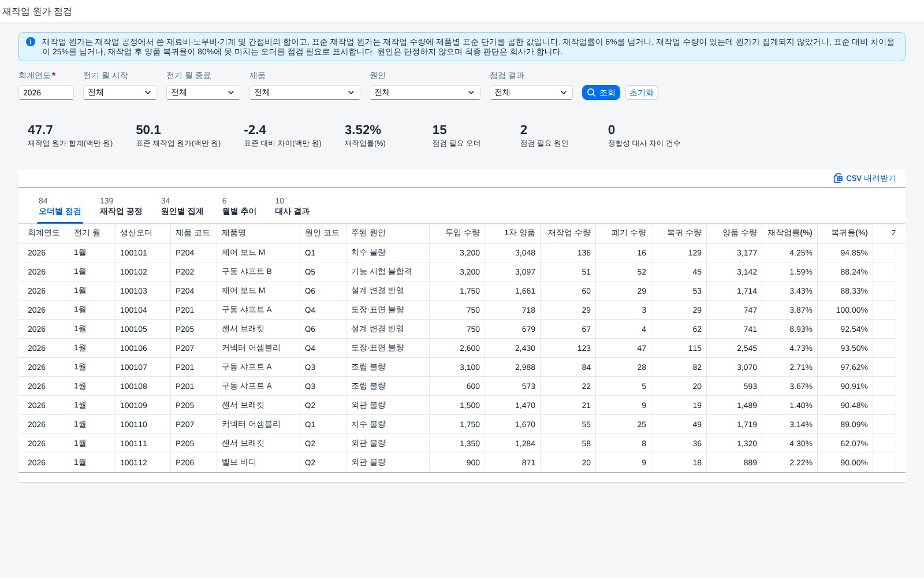Open the 전기 월 시작 dropdown
The width and height of the screenshot is (924, 578).
(x=120, y=92)
